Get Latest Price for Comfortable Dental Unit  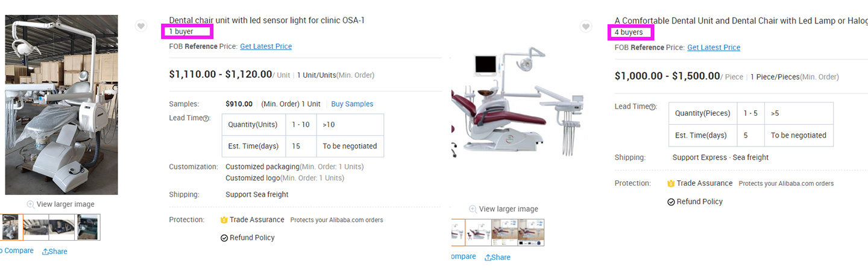click(x=714, y=48)
